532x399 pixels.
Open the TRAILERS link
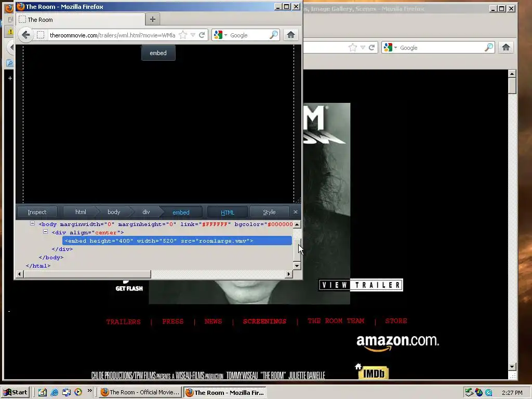tap(123, 321)
